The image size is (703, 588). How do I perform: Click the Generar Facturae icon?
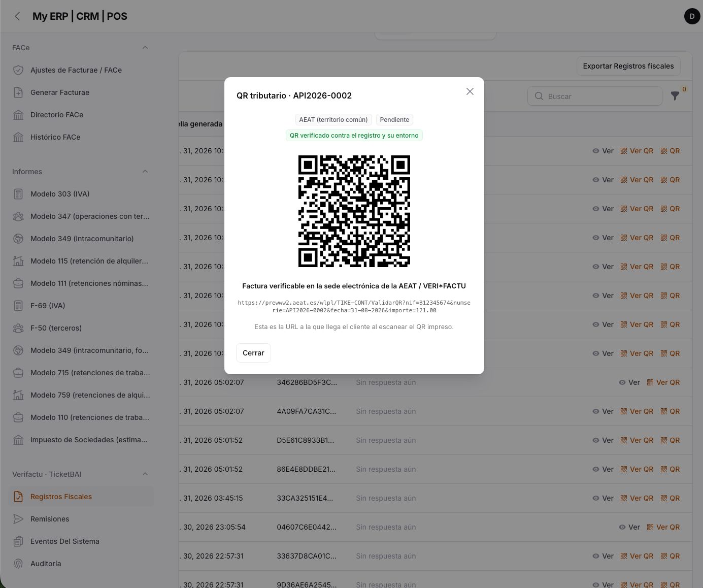pos(18,92)
